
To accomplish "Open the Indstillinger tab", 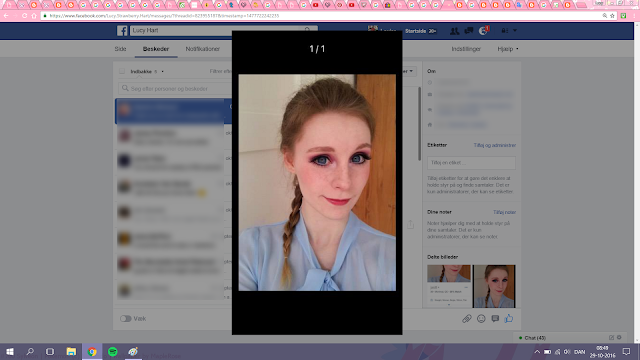I will tap(466, 49).
